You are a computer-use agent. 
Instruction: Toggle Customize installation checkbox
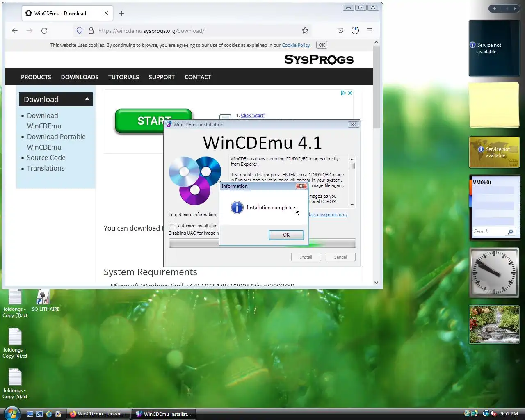[x=172, y=226]
